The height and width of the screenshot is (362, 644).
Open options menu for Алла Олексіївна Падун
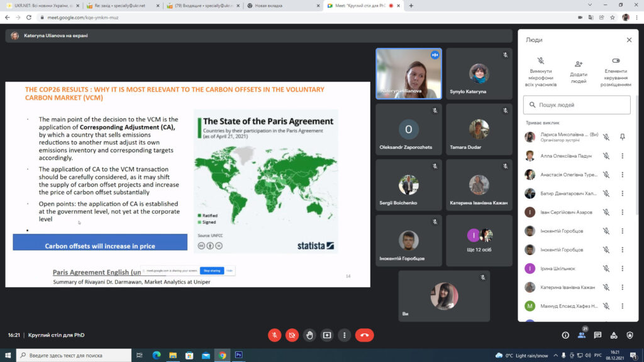pyautogui.click(x=623, y=156)
